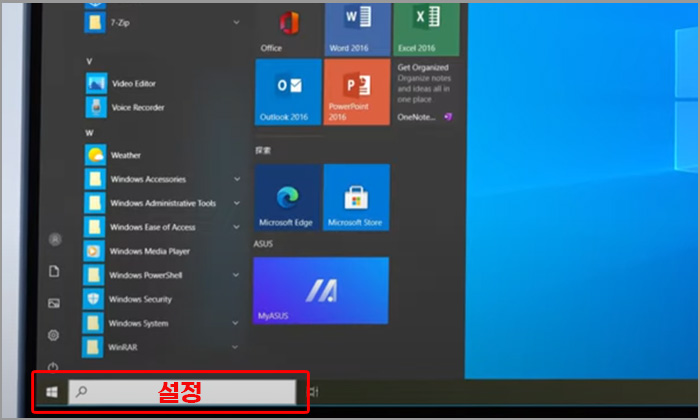Open the Office tile
This screenshot has width=700, height=420.
tap(288, 27)
